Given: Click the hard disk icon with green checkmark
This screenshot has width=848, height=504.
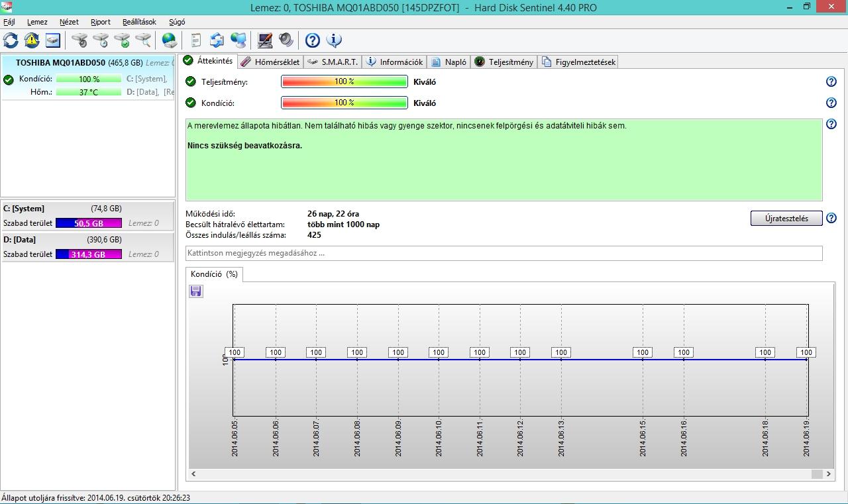Looking at the screenshot, I should coord(122,40).
